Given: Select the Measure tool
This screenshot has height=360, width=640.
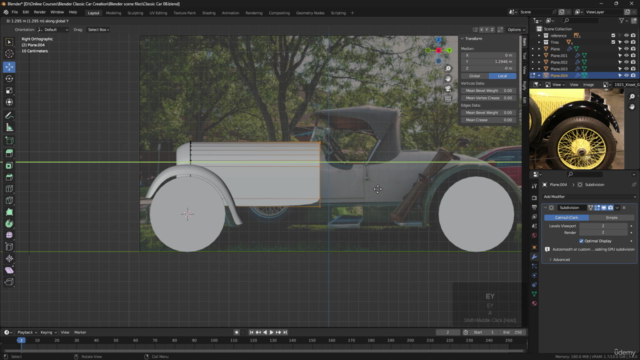Looking at the screenshot, I should click(9, 127).
